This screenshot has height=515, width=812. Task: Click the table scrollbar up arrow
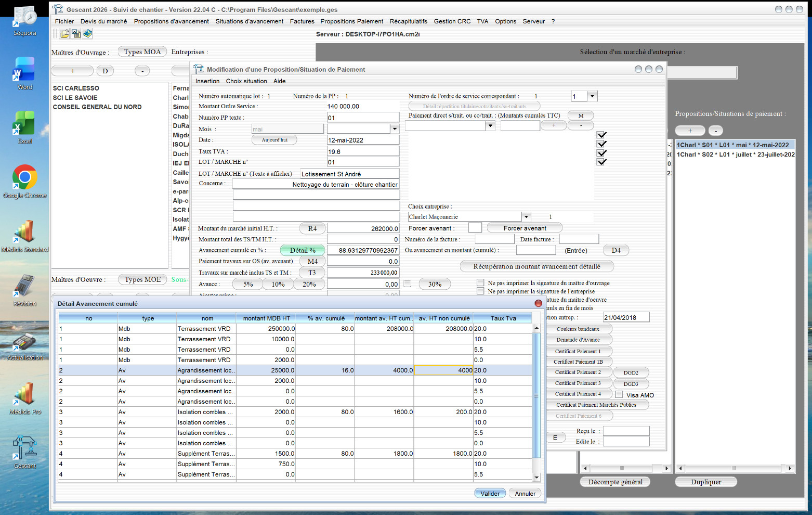pyautogui.click(x=536, y=328)
